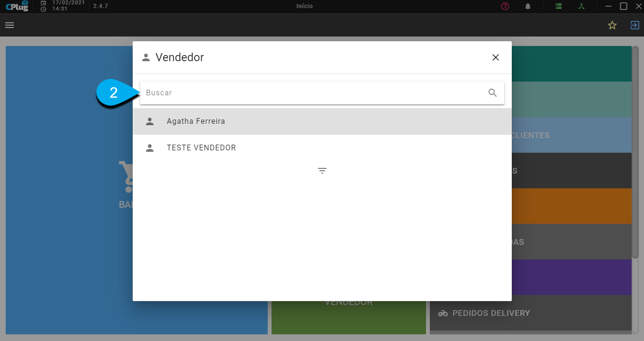Select TESTE VENDEDOR from the list
The width and height of the screenshot is (644, 341).
pos(322,148)
